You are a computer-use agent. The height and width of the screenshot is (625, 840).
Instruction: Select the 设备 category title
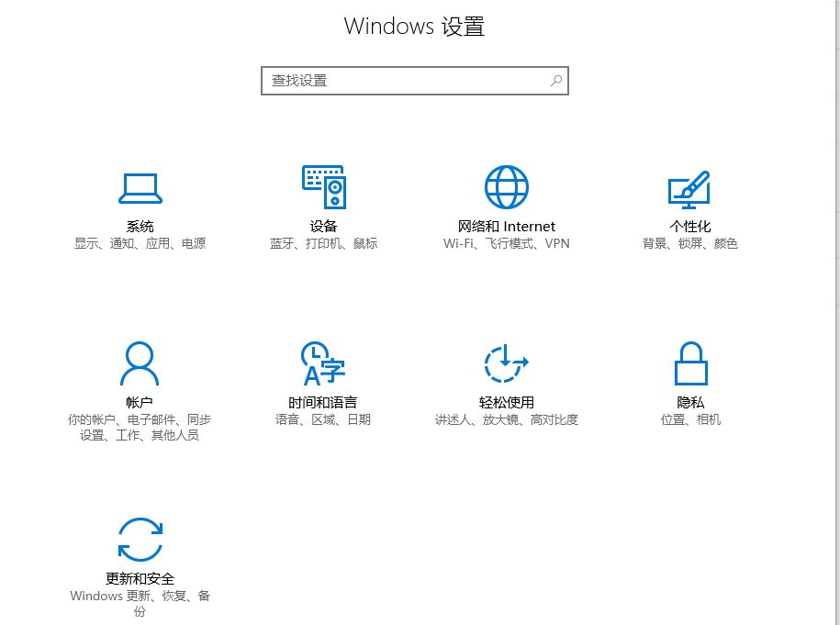323,227
